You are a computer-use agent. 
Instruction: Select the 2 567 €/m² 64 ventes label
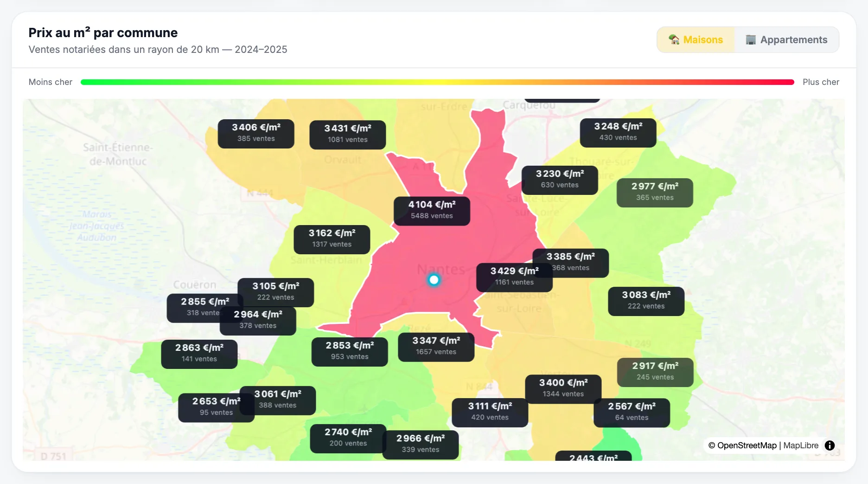click(632, 413)
